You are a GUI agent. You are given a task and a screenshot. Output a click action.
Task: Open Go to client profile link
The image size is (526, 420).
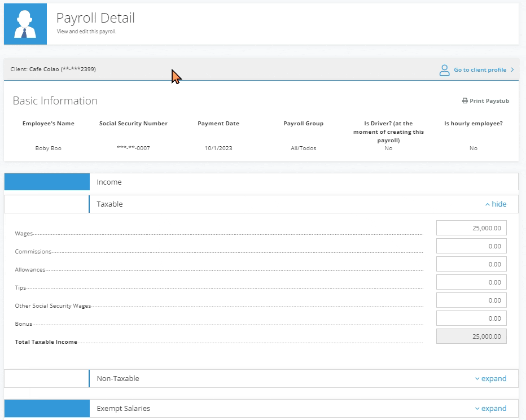(x=480, y=70)
